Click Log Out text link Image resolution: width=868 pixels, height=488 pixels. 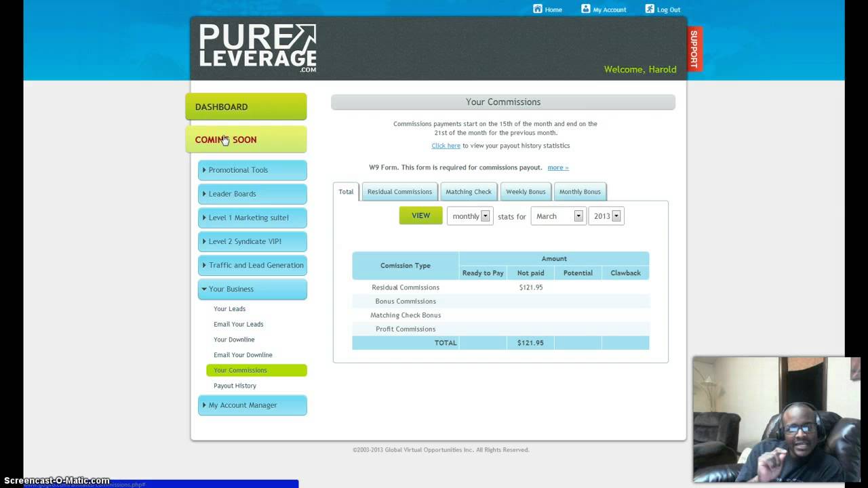point(669,10)
